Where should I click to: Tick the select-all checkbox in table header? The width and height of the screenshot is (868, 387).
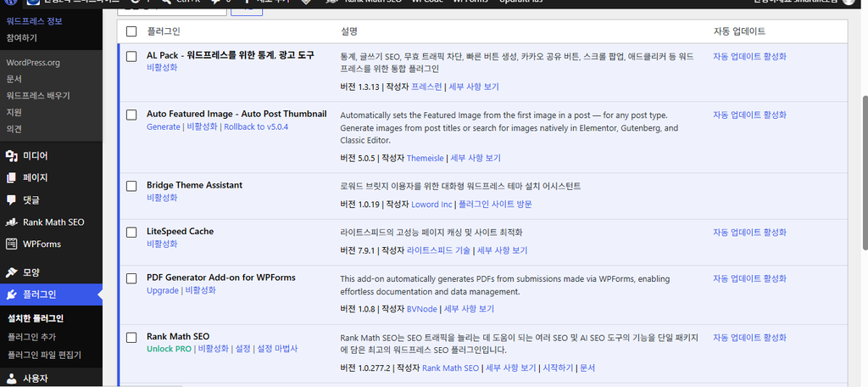tap(131, 31)
